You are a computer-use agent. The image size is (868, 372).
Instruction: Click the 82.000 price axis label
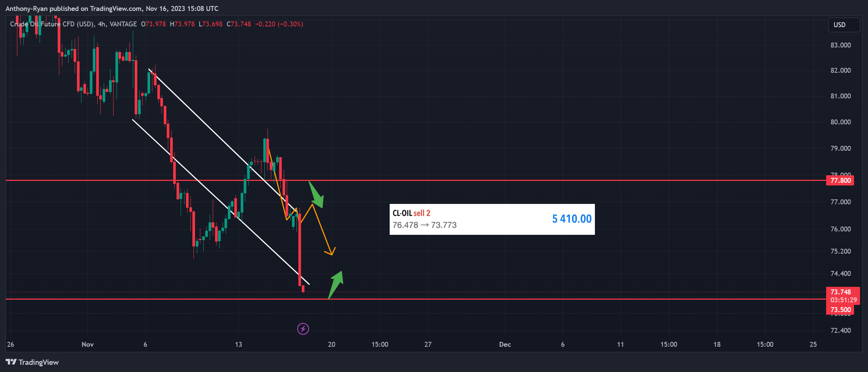840,70
